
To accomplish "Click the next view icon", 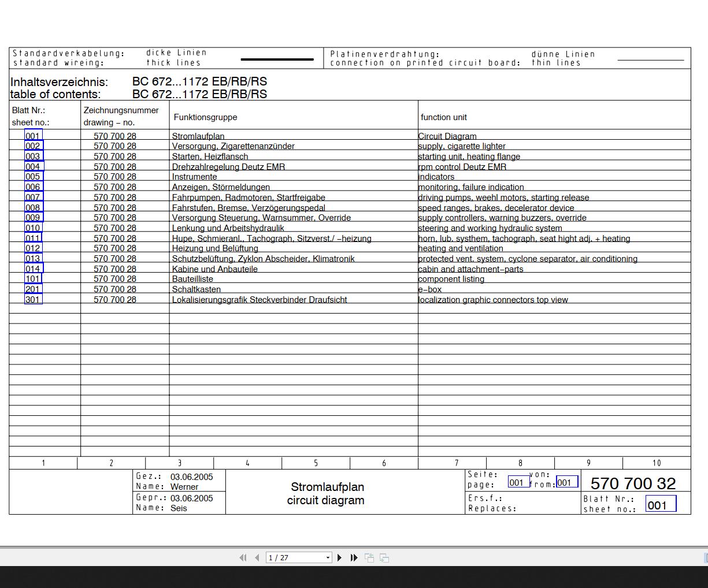I will point(384,557).
